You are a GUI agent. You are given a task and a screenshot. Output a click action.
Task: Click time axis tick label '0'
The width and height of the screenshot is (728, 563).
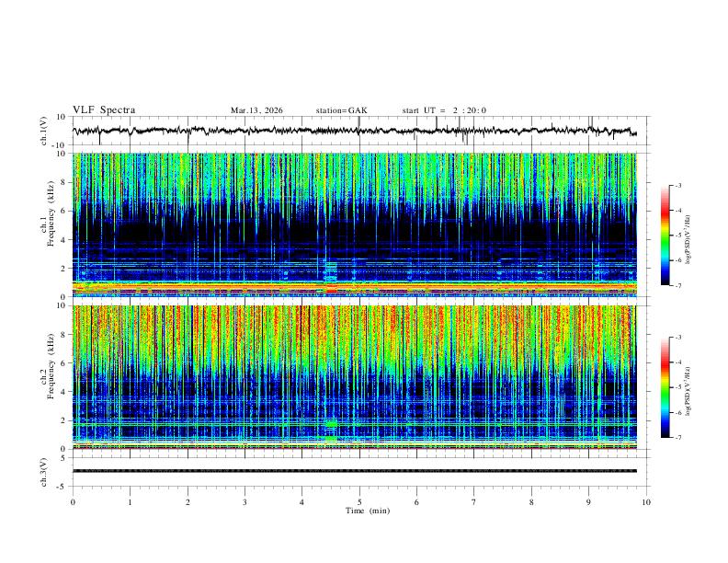(73, 502)
